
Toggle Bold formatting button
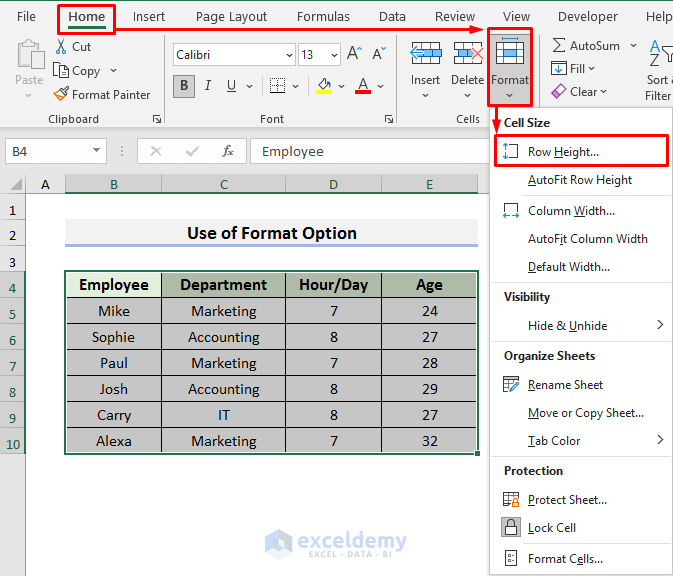184,86
